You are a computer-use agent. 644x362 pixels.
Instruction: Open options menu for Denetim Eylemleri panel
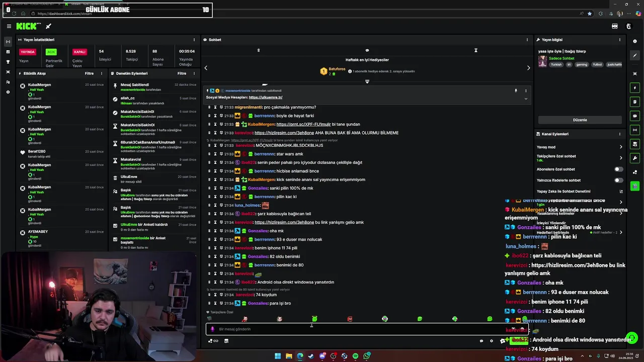[194, 73]
